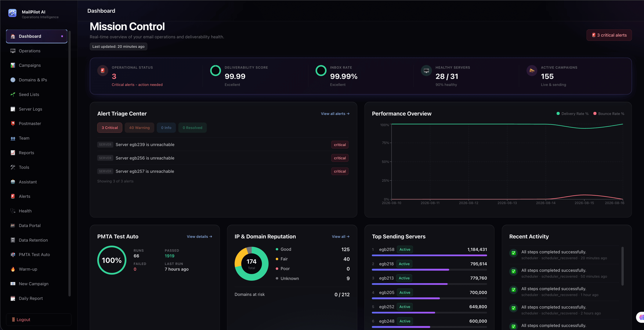644x330 pixels.
Task: Open Warm-up via its flame icon
Action: [13, 269]
